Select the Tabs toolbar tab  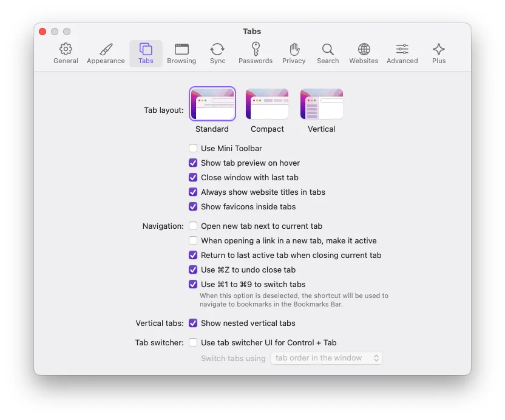[x=146, y=53]
